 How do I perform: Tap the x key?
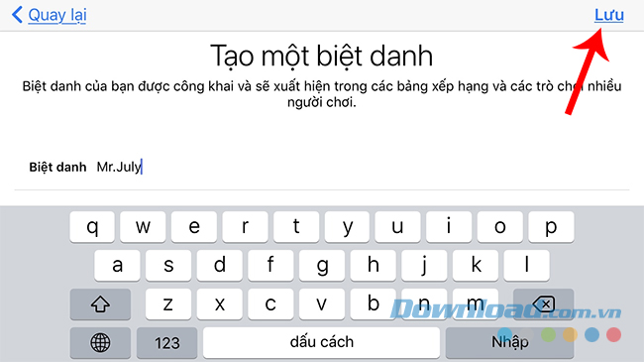[x=220, y=304]
